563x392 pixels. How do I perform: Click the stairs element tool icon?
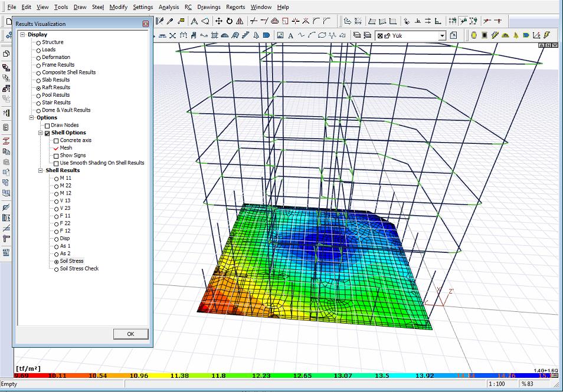(x=246, y=35)
